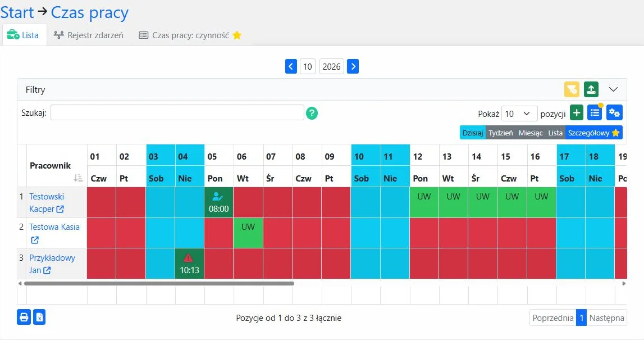Click the green export upload icon
644x340 pixels.
tap(591, 89)
